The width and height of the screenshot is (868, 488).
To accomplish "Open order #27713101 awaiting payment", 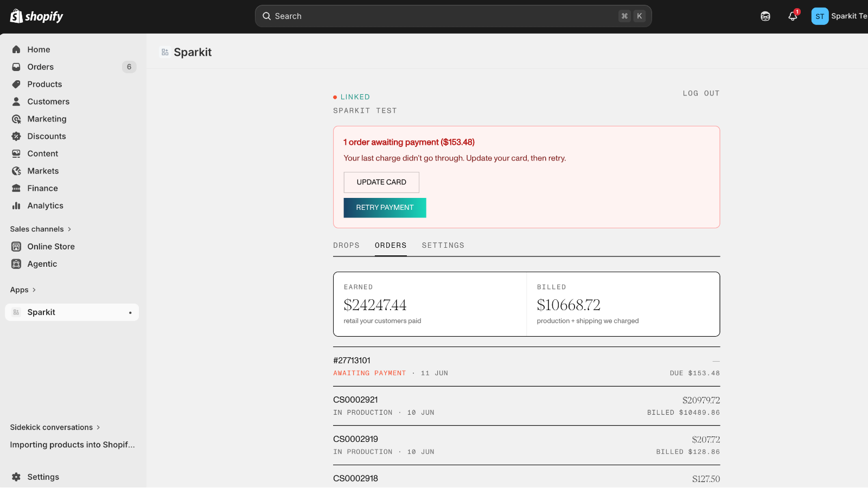I will coord(526,367).
